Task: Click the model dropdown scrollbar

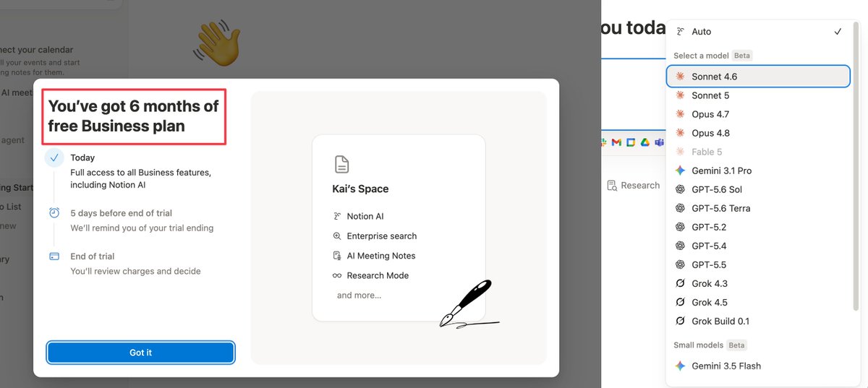Action: tap(856, 166)
